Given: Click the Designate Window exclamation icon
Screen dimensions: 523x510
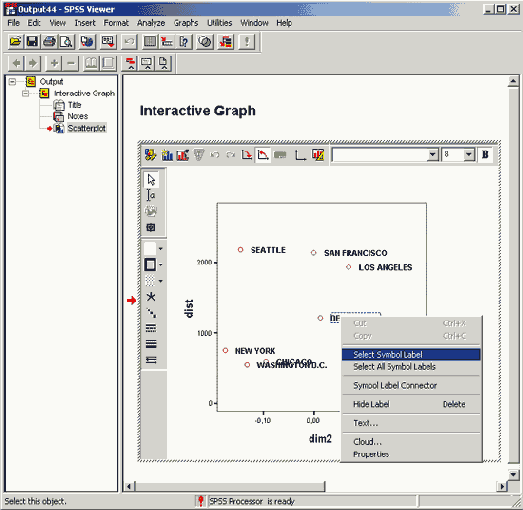Looking at the screenshot, I should (247, 42).
